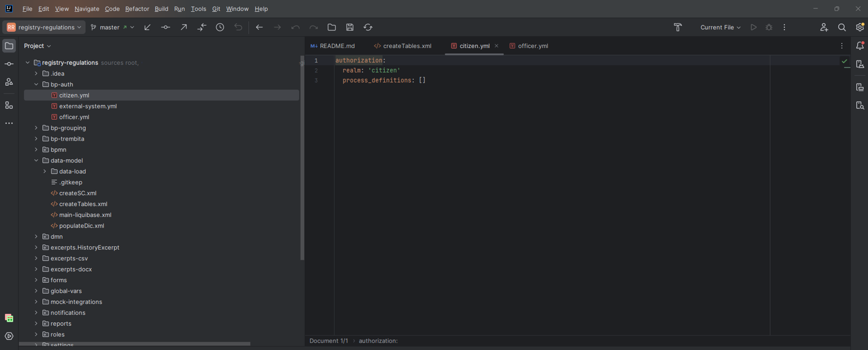Image resolution: width=868 pixels, height=350 pixels.
Task: Open the File menu
Action: 27,9
